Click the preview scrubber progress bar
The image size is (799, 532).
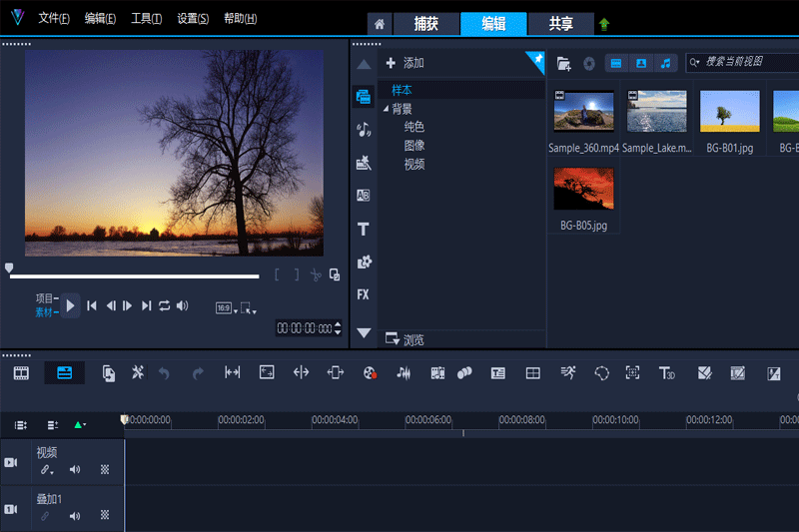point(135,276)
